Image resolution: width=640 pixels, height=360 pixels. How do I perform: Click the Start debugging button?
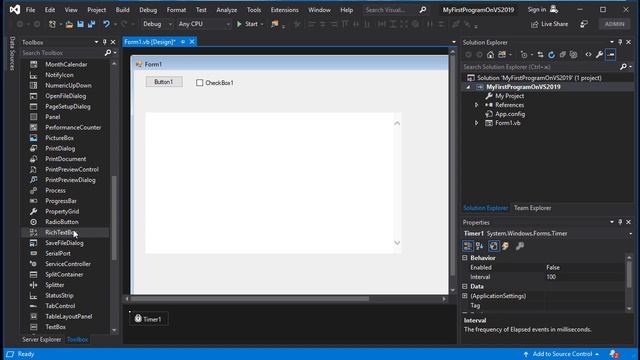[x=247, y=24]
